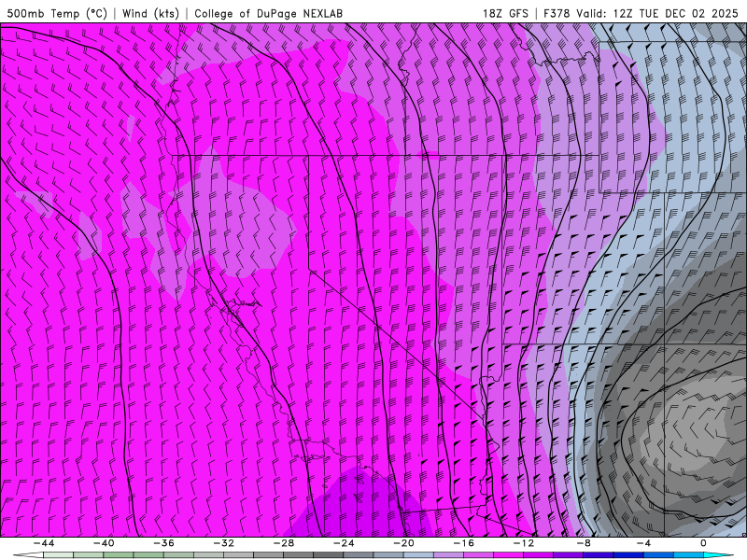Click the -32 color scale label
The height and width of the screenshot is (560, 747).
pos(224,543)
